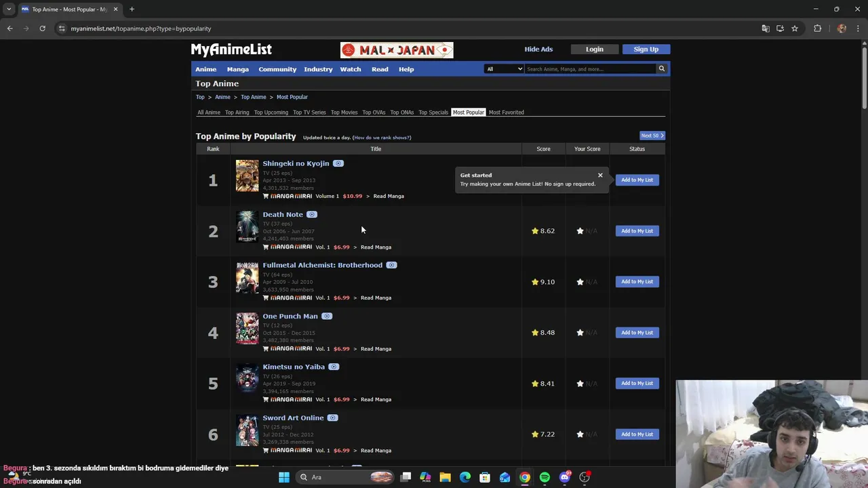This screenshot has height=488, width=868.
Task: Click the MAL x JAPAN banner
Action: point(397,49)
